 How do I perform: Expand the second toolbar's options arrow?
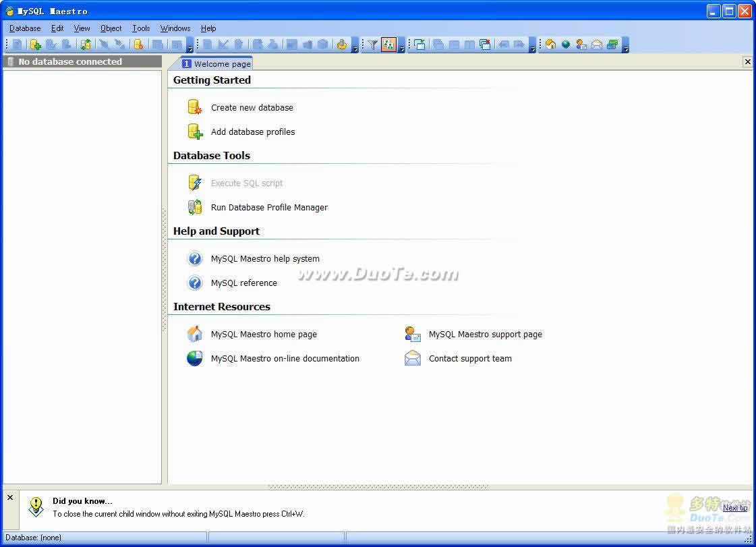(x=355, y=45)
